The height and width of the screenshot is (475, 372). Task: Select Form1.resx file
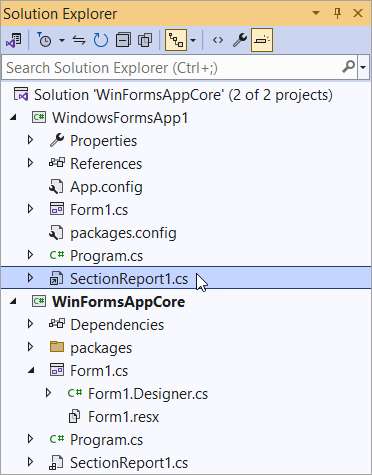click(124, 417)
